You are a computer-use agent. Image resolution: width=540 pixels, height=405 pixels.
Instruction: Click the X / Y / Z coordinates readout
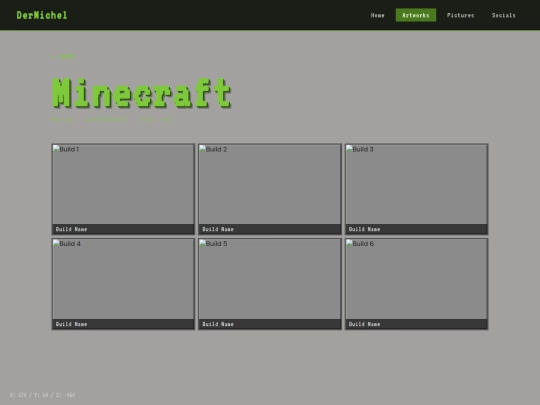(42, 395)
